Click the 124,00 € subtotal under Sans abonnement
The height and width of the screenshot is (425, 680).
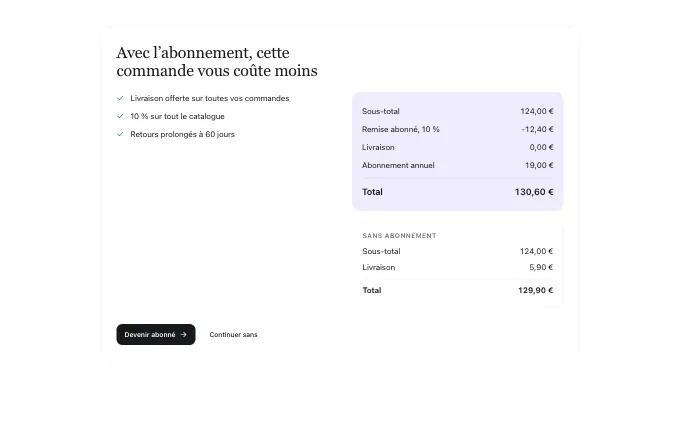(x=536, y=252)
